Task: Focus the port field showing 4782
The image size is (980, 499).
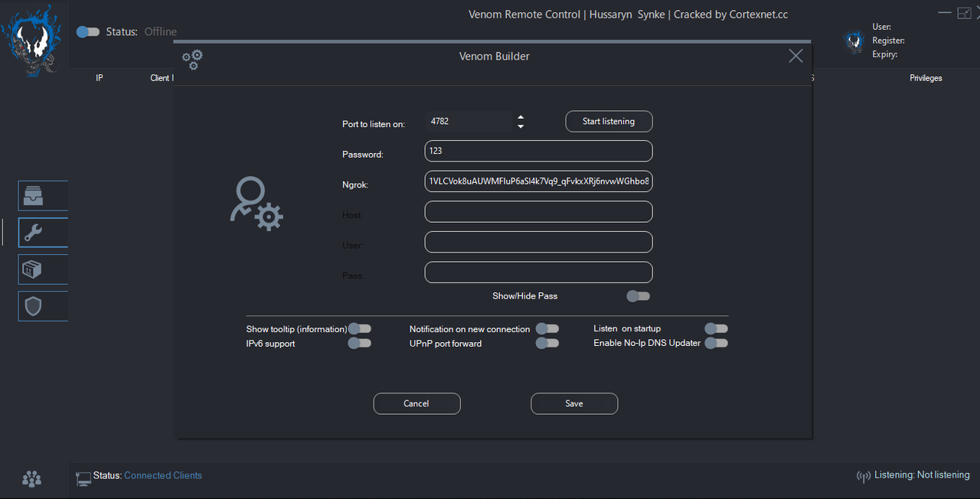Action: [x=469, y=122]
